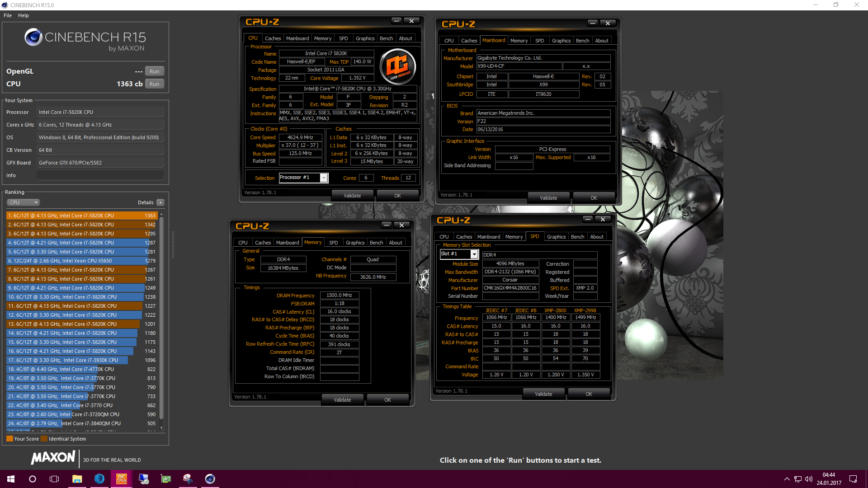This screenshot has height=488, width=868.
Task: Click the Core Speed value 4624.9 MHz
Action: tap(300, 137)
